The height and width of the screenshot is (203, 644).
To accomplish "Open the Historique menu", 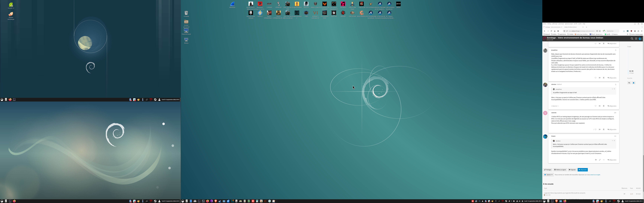I will [x=561, y=24].
